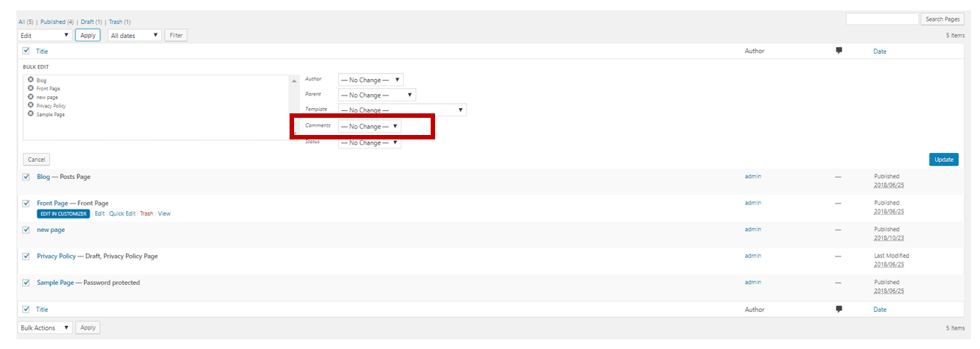
Task: Open the Parent No Change dropdown
Action: pyautogui.click(x=377, y=95)
